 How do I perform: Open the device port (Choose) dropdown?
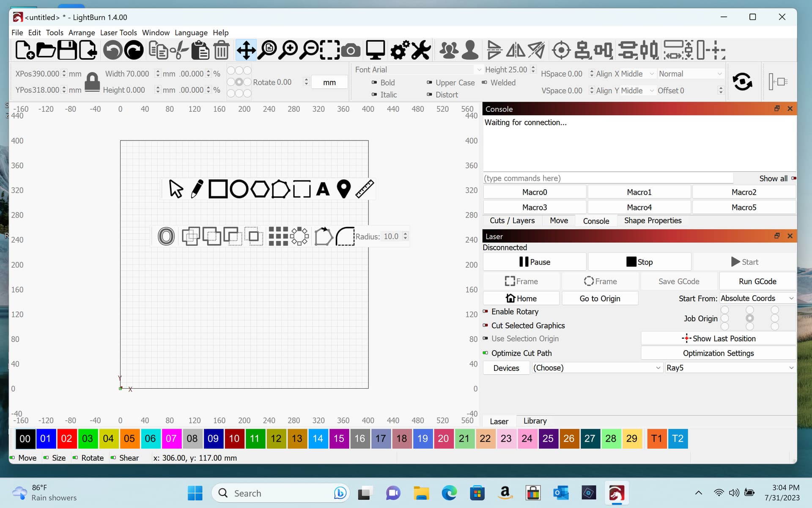pos(596,368)
